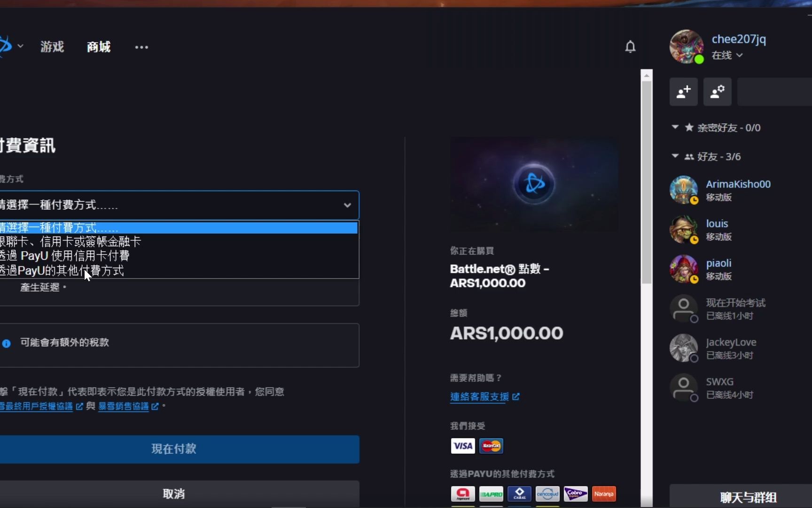Click the scrollbar up arrow
The height and width of the screenshot is (508, 812).
click(x=647, y=75)
